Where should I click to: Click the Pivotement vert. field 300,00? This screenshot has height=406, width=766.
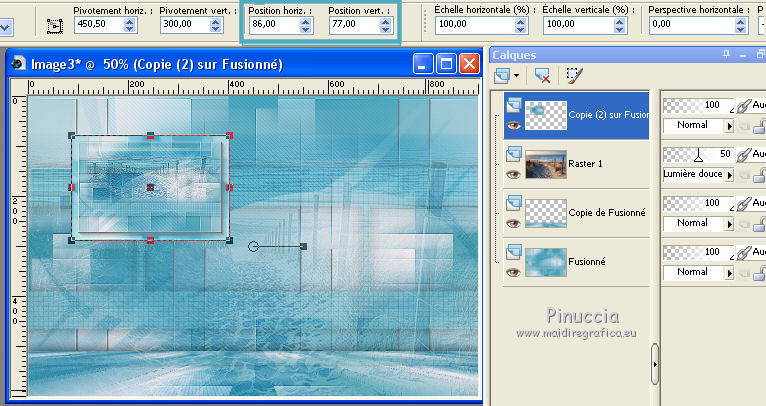[186, 25]
